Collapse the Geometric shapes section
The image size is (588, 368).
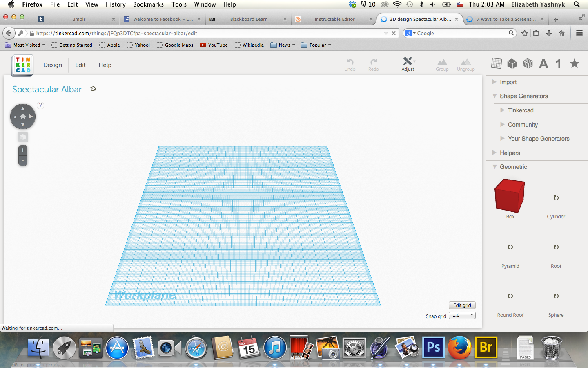pos(494,167)
